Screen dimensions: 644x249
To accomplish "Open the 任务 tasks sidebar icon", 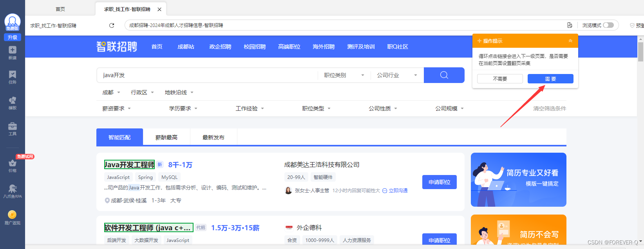I will click(x=13, y=77).
